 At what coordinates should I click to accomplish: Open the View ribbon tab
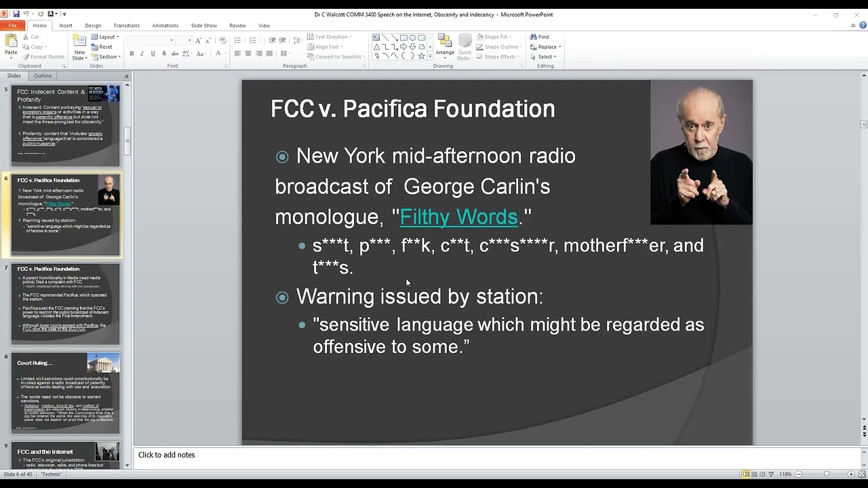pos(264,26)
